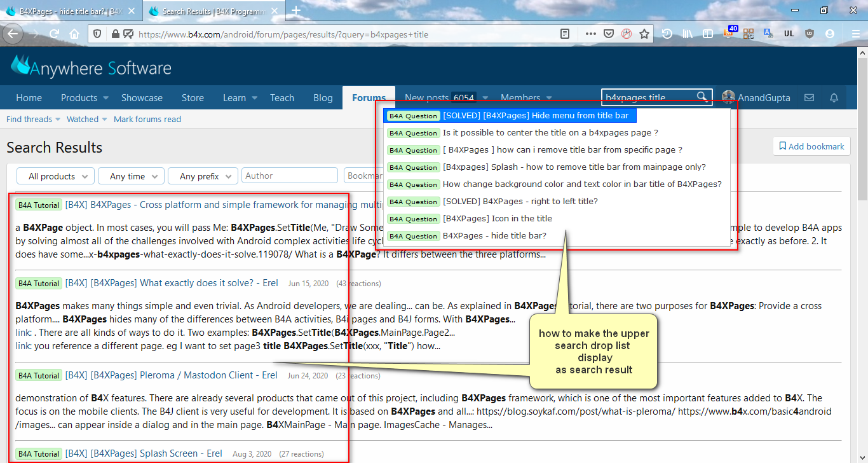This screenshot has width=868, height=463.
Task: Click the permissions icon in the address bar
Action: tap(128, 34)
